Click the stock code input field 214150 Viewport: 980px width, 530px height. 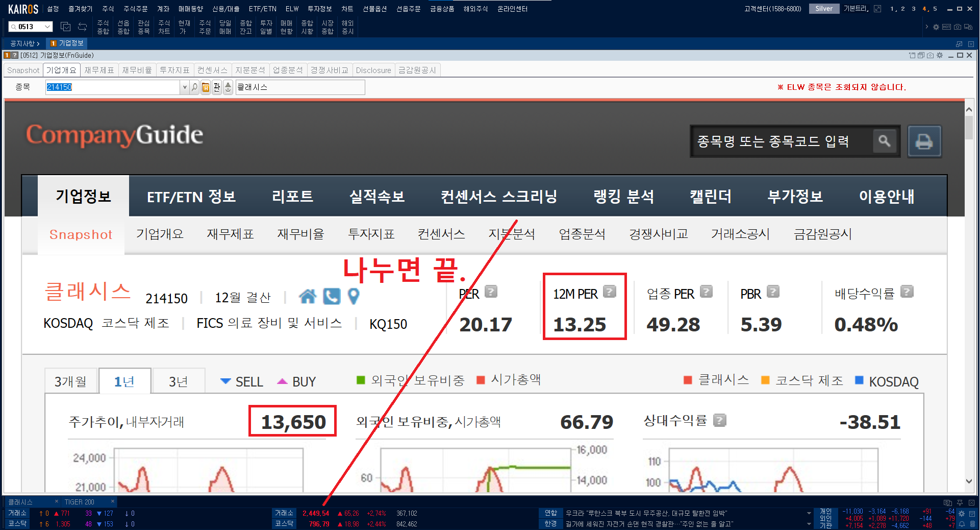[x=113, y=87]
